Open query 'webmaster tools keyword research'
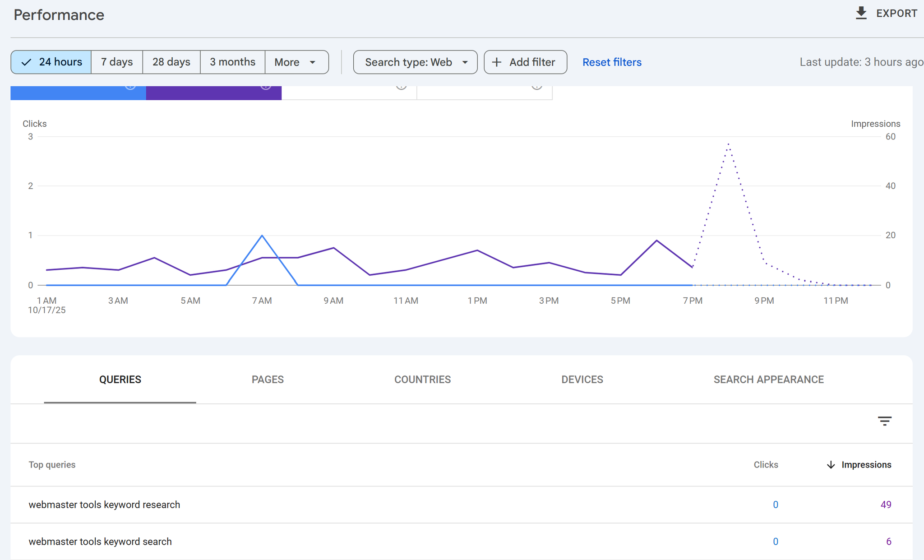The height and width of the screenshot is (560, 924). pos(104,504)
